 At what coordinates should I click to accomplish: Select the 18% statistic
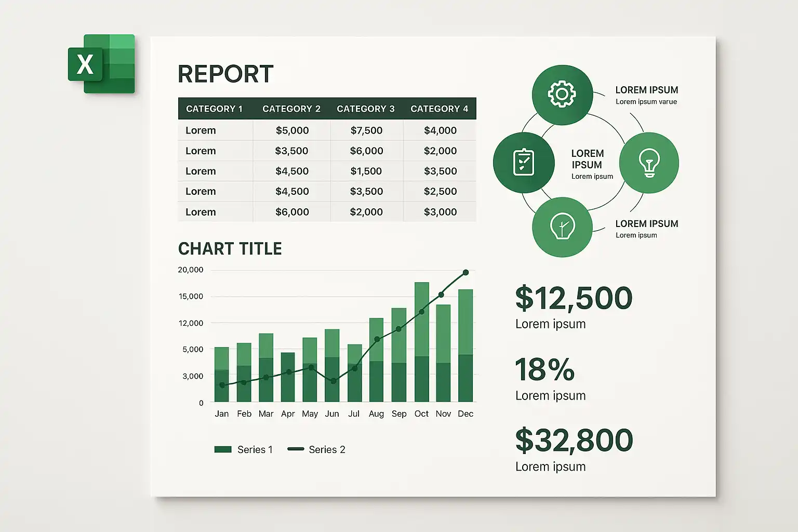coord(545,369)
